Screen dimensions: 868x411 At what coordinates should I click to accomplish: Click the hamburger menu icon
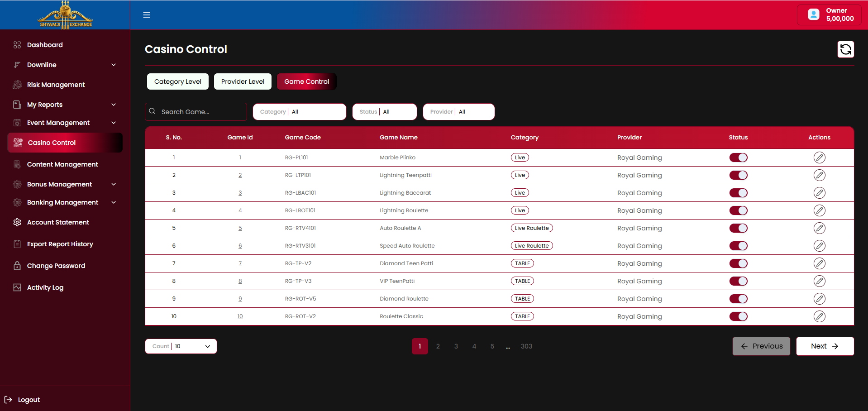[147, 15]
